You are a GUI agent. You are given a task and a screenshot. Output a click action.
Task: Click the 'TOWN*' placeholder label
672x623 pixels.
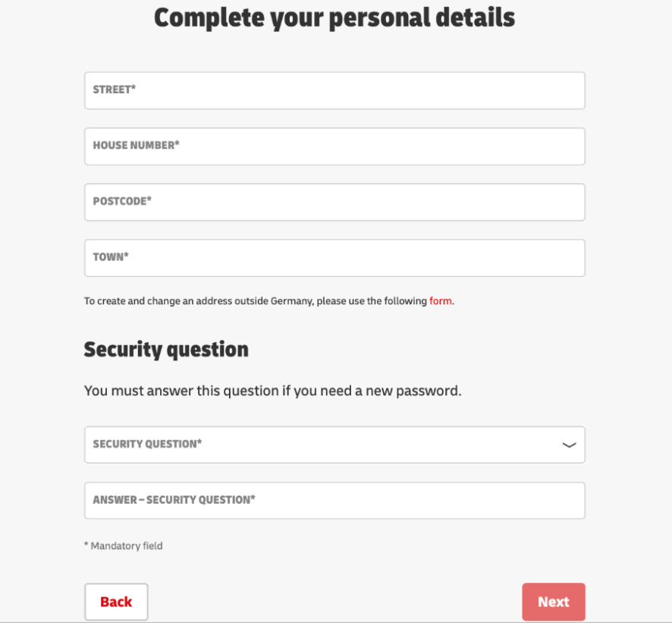tap(111, 256)
